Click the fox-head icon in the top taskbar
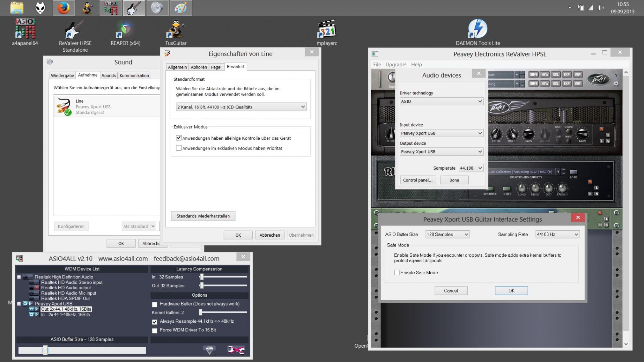 [40, 8]
